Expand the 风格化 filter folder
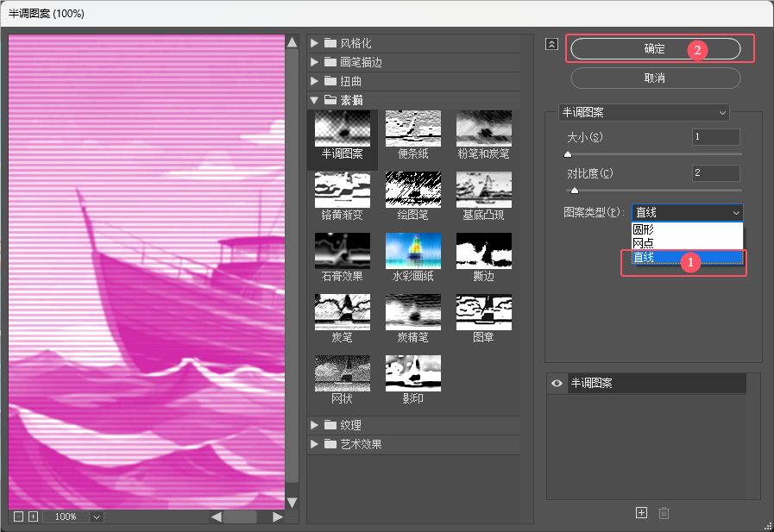The image size is (774, 532). click(314, 43)
